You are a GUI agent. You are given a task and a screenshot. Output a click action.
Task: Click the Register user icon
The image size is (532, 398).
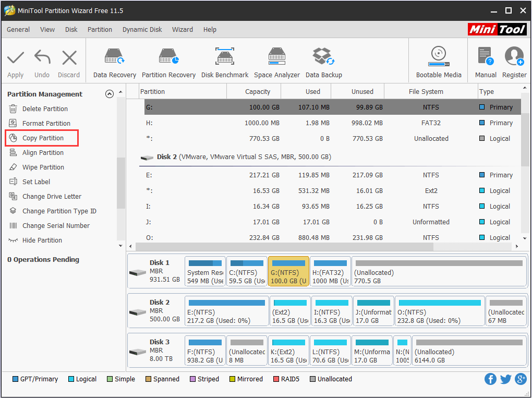[514, 56]
